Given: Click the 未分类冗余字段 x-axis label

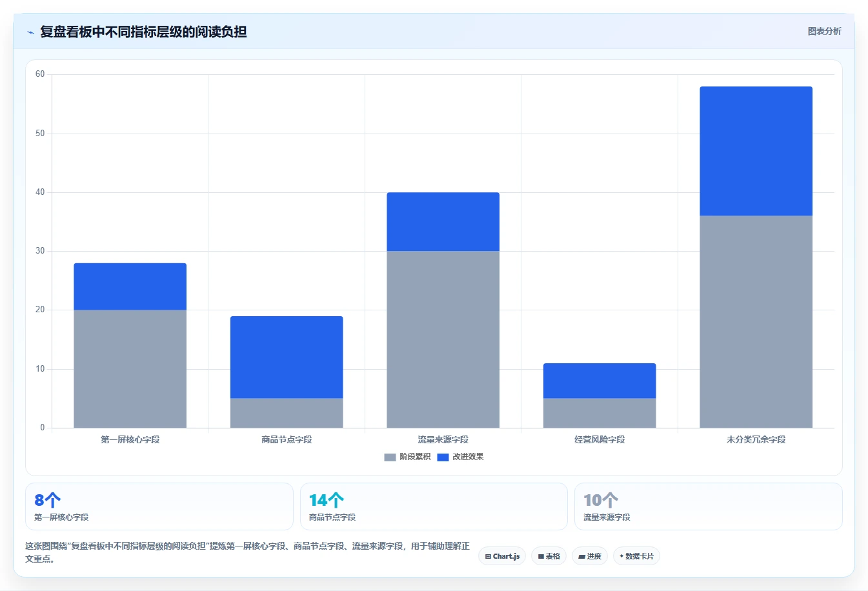Looking at the screenshot, I should tap(756, 439).
